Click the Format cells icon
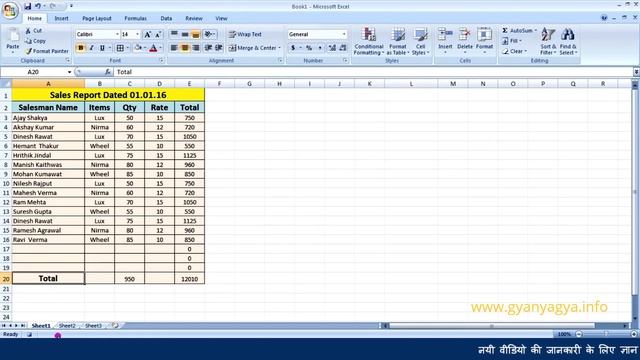640x360 pixels. (484, 35)
